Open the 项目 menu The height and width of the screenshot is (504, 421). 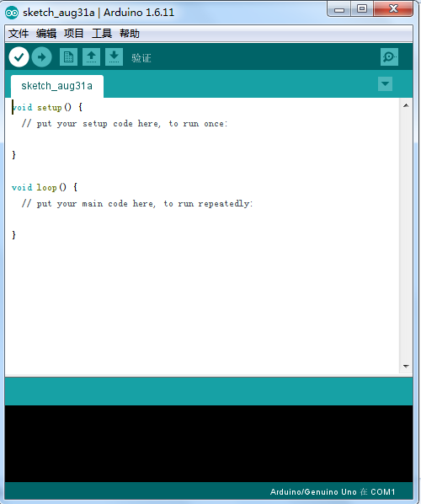74,34
